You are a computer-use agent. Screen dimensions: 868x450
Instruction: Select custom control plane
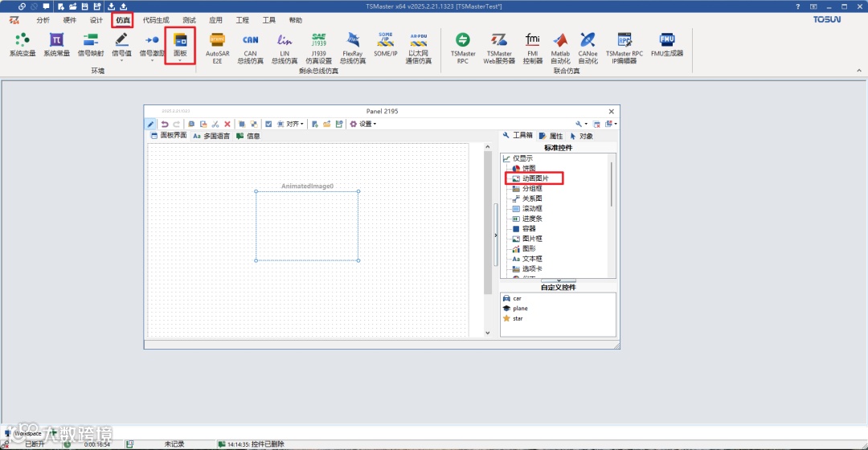pos(515,309)
